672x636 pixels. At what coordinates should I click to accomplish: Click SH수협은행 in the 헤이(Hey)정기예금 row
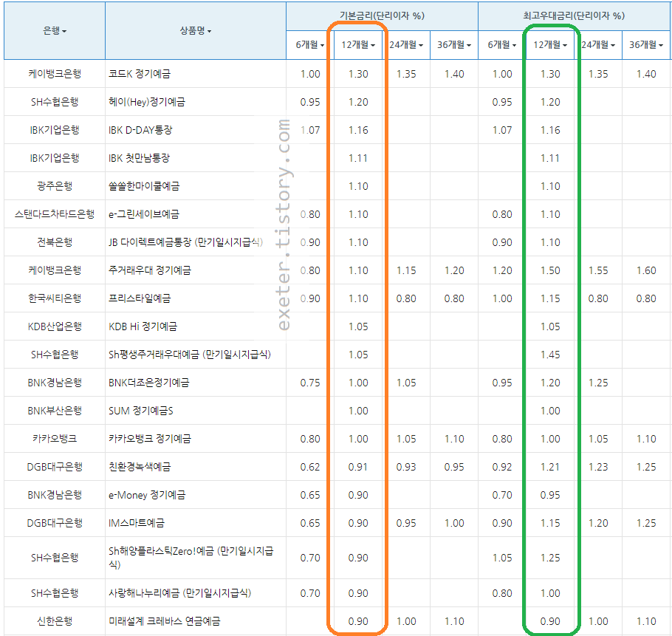(55, 102)
